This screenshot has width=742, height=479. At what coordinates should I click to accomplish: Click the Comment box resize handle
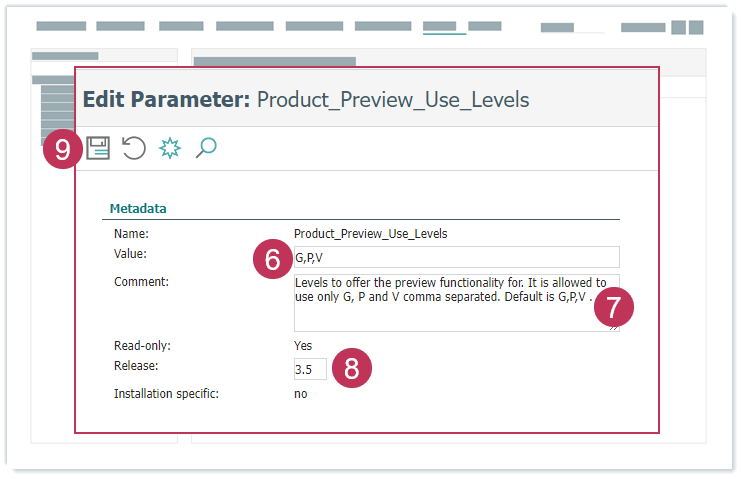(x=615, y=327)
